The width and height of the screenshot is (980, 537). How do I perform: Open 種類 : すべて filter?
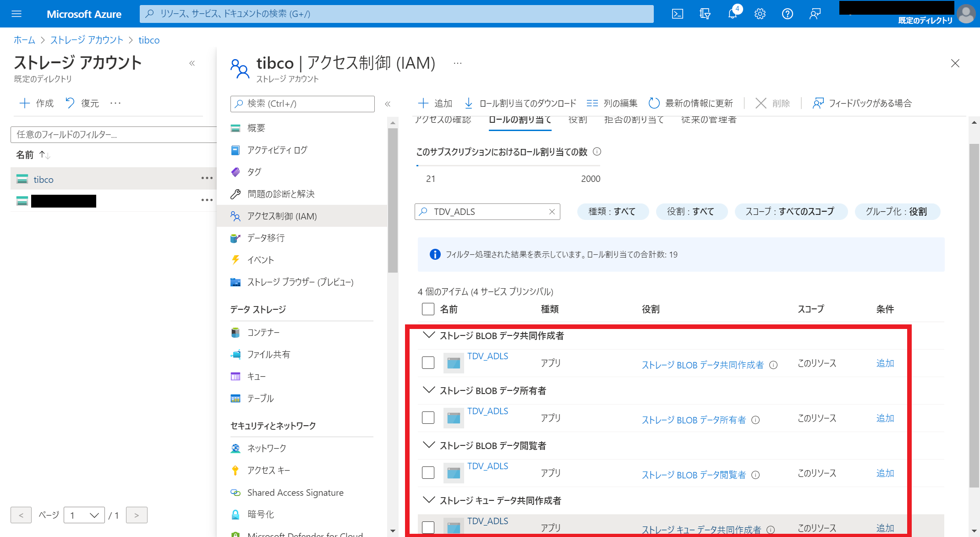coord(613,212)
